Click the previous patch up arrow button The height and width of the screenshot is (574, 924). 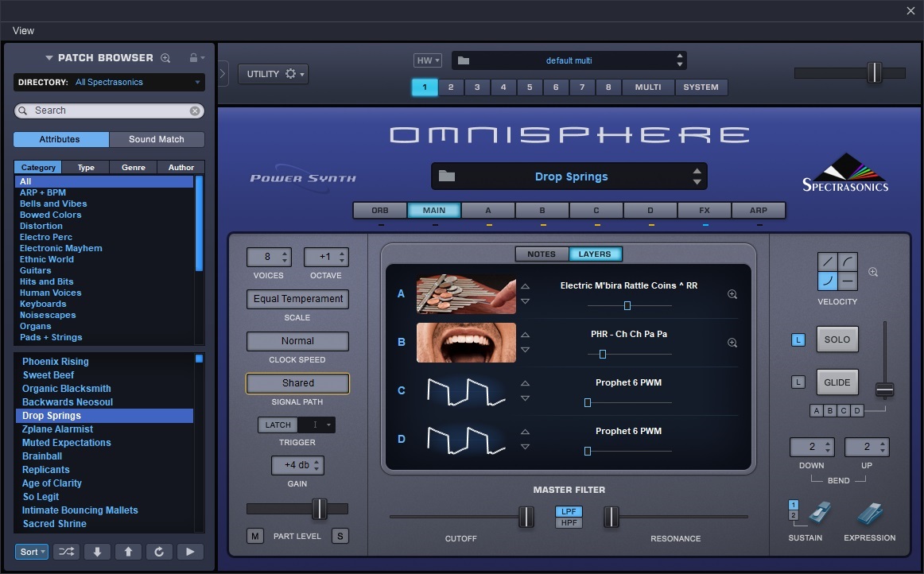coord(128,552)
